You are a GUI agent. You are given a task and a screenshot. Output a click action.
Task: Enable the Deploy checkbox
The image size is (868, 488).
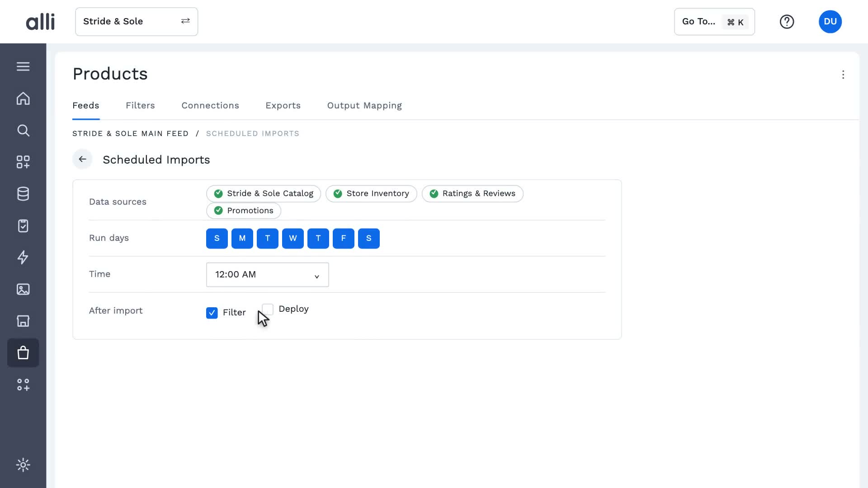pyautogui.click(x=268, y=309)
